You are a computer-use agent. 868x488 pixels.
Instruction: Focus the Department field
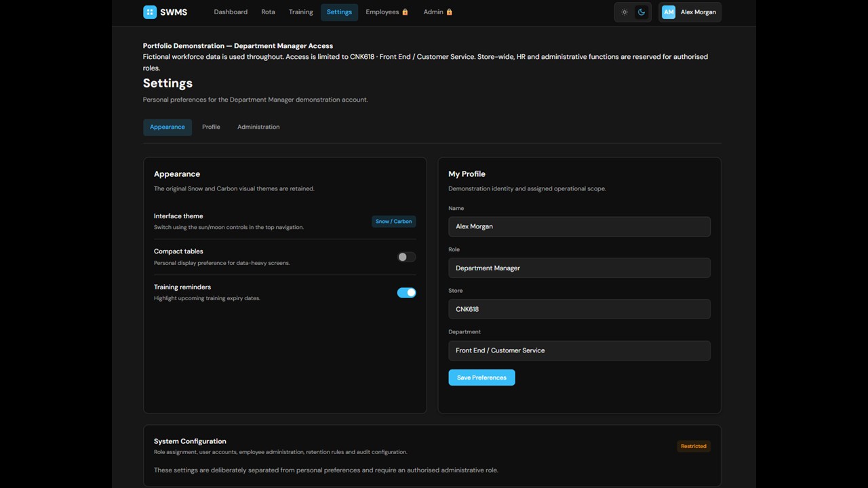coord(579,350)
